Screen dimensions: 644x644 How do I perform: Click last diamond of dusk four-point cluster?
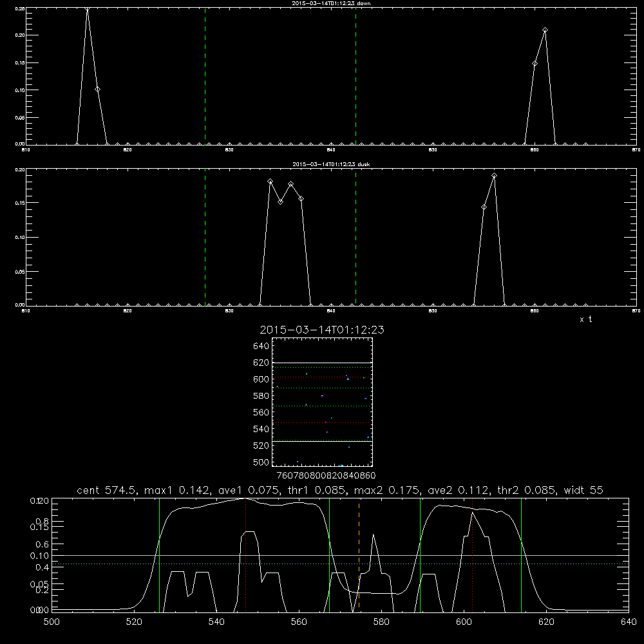pyautogui.click(x=301, y=199)
